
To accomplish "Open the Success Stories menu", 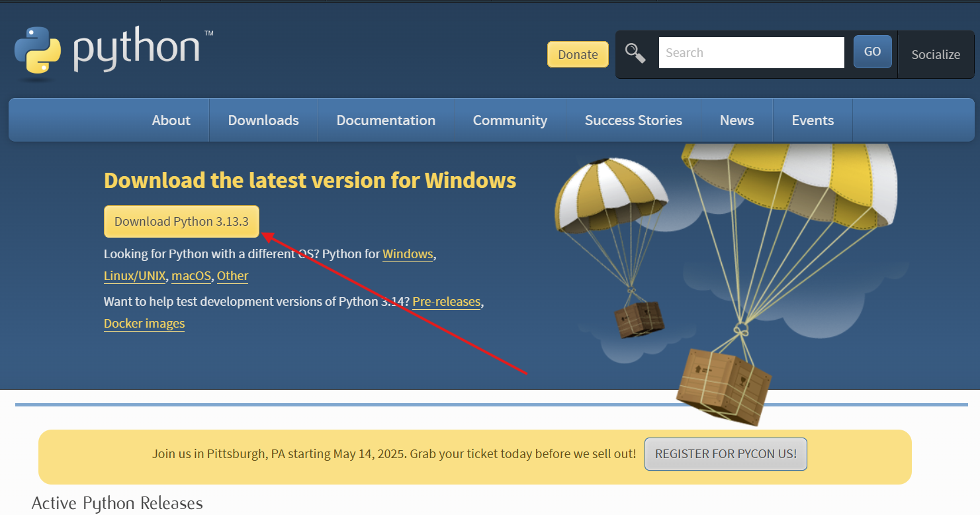I will pos(633,120).
